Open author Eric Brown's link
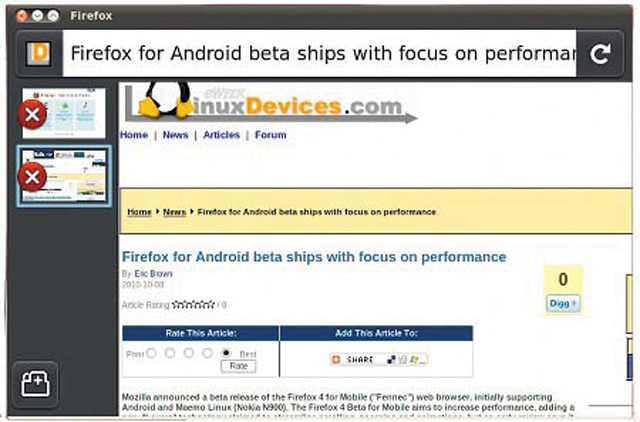Image resolution: width=640 pixels, height=422 pixels. click(153, 273)
